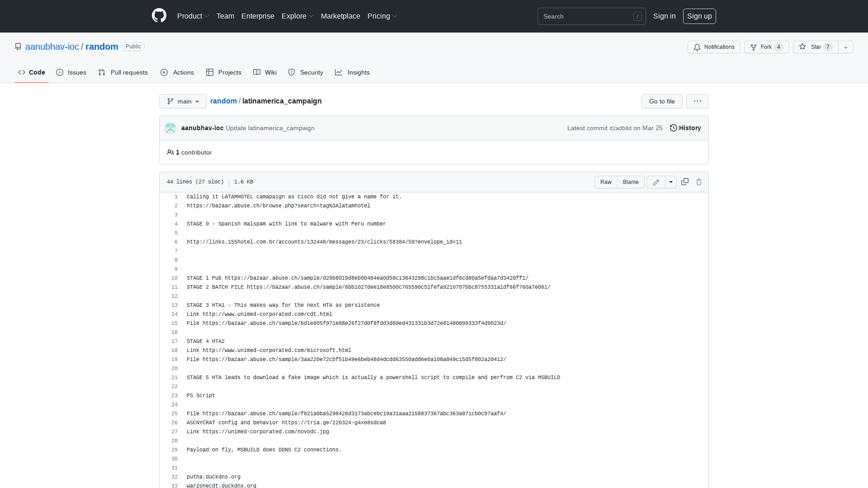This screenshot has width=868, height=488.
Task: Expand the Explore menu
Action: [x=297, y=16]
